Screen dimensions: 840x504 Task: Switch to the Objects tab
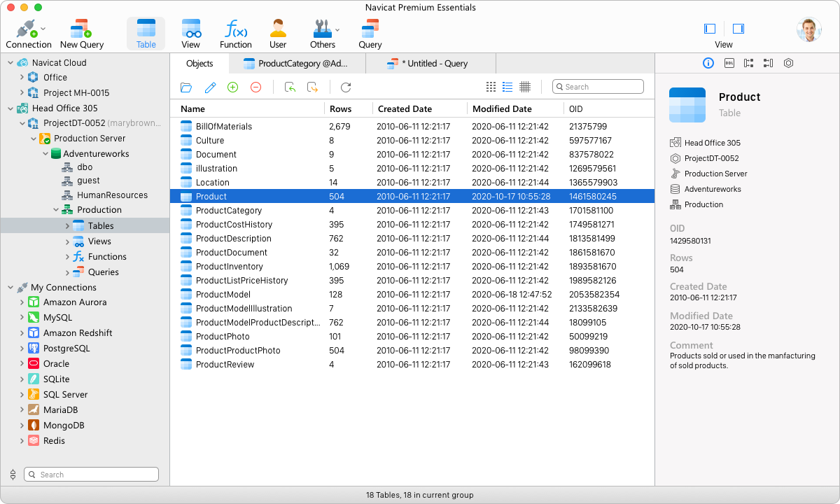click(199, 64)
